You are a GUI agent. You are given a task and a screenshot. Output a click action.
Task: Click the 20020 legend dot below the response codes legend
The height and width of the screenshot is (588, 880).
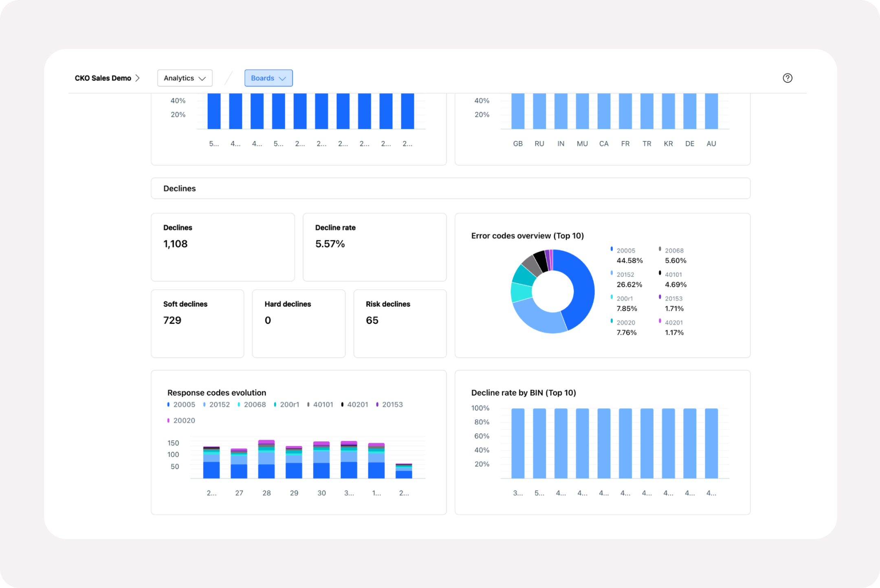pyautogui.click(x=169, y=420)
